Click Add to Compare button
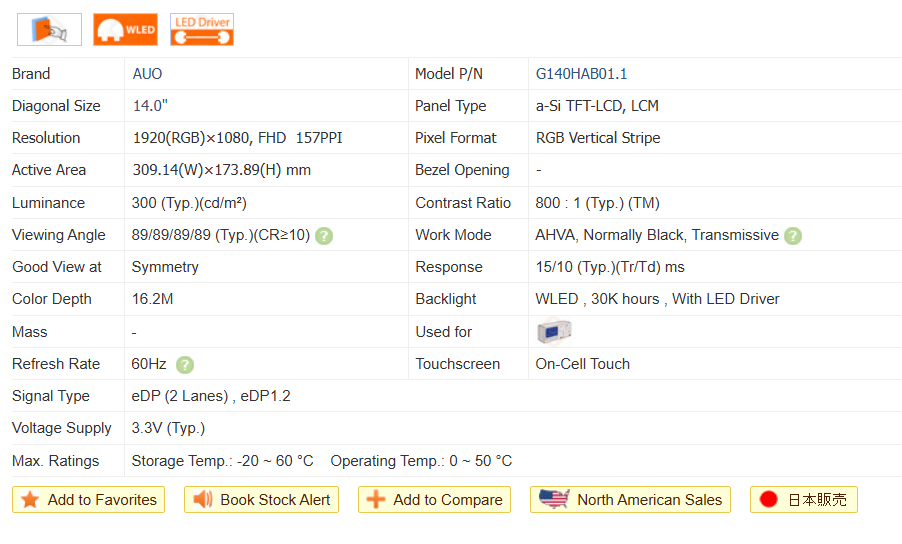 click(x=434, y=500)
